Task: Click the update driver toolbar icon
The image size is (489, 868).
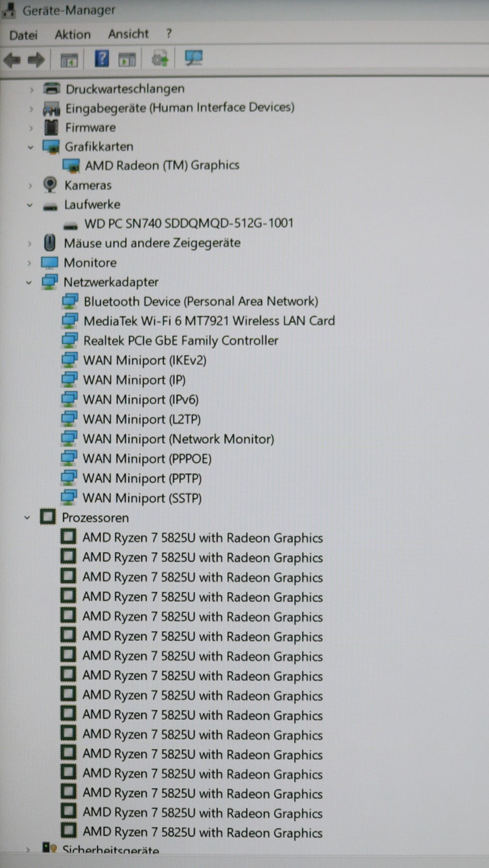Action: (160, 59)
